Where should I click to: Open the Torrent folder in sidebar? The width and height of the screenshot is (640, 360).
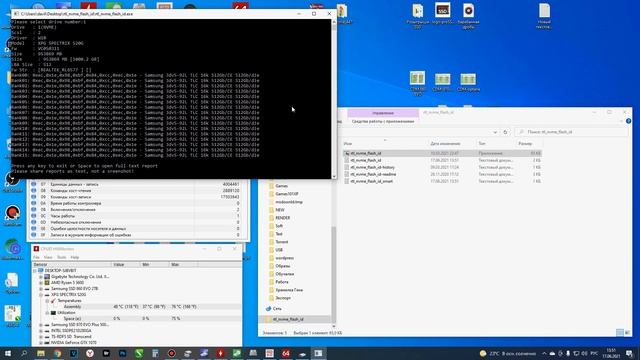(x=282, y=242)
